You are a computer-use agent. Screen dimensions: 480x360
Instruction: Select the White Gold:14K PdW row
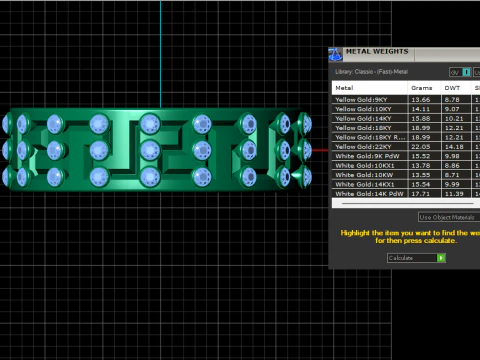pos(406,193)
